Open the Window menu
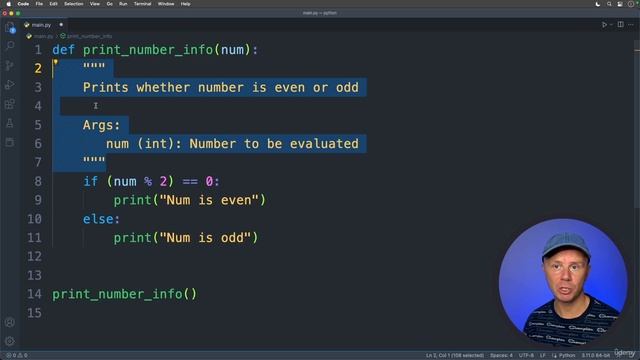This screenshot has width=640, height=360. [166, 4]
